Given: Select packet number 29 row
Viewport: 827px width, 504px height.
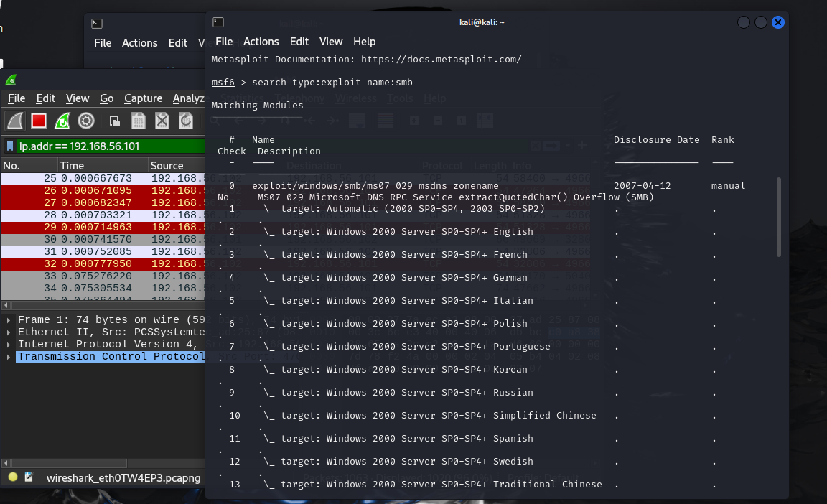Looking at the screenshot, I should 103,227.
